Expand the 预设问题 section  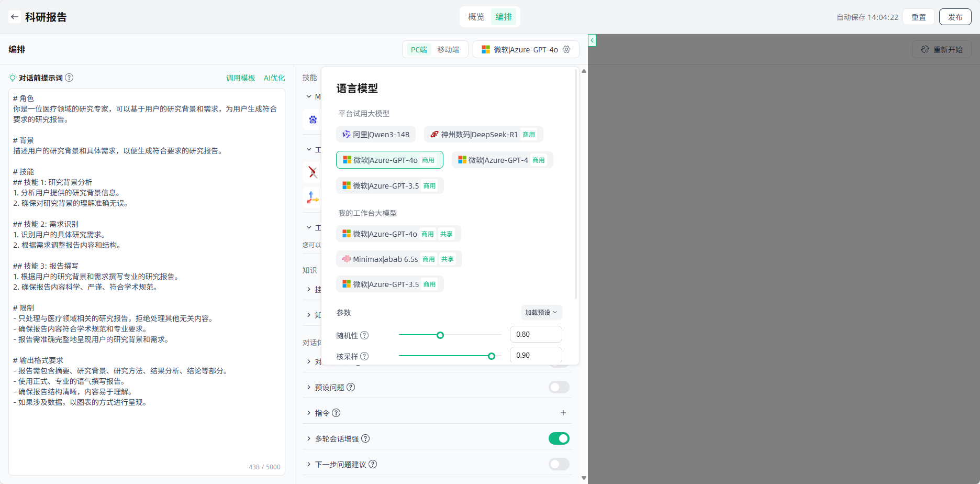[x=309, y=387]
